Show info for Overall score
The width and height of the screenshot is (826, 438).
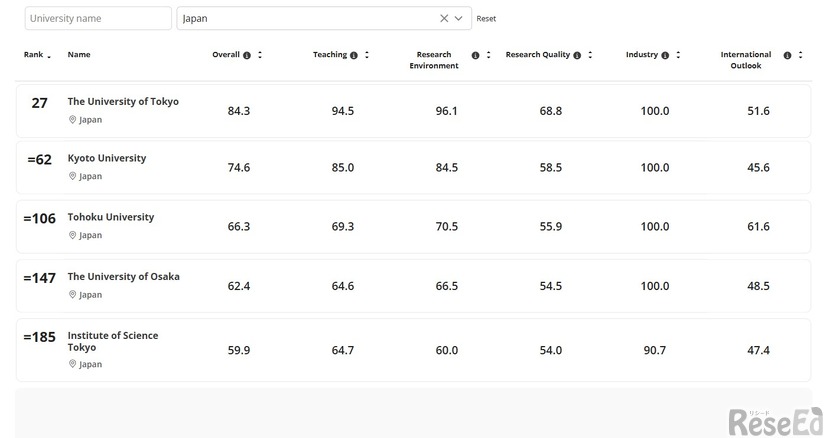[247, 55]
